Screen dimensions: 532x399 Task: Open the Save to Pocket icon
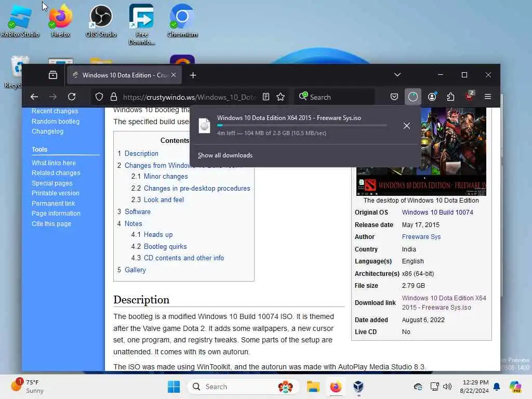click(x=394, y=97)
